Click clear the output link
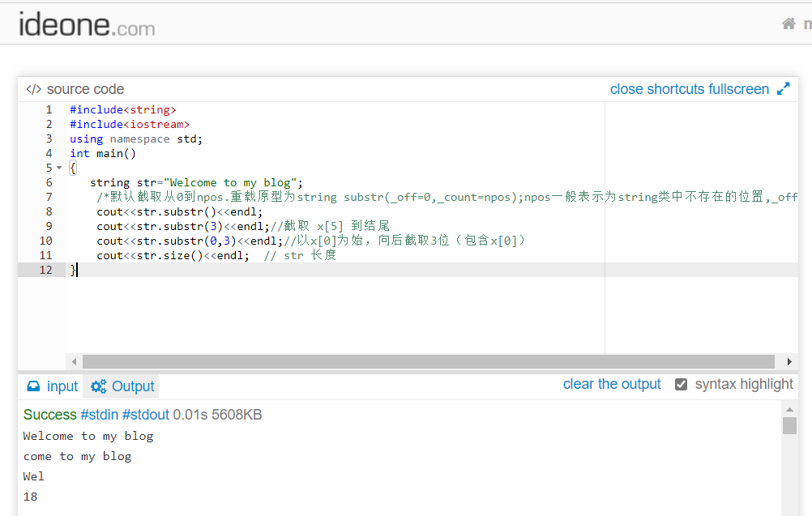The width and height of the screenshot is (812, 516). pos(612,384)
